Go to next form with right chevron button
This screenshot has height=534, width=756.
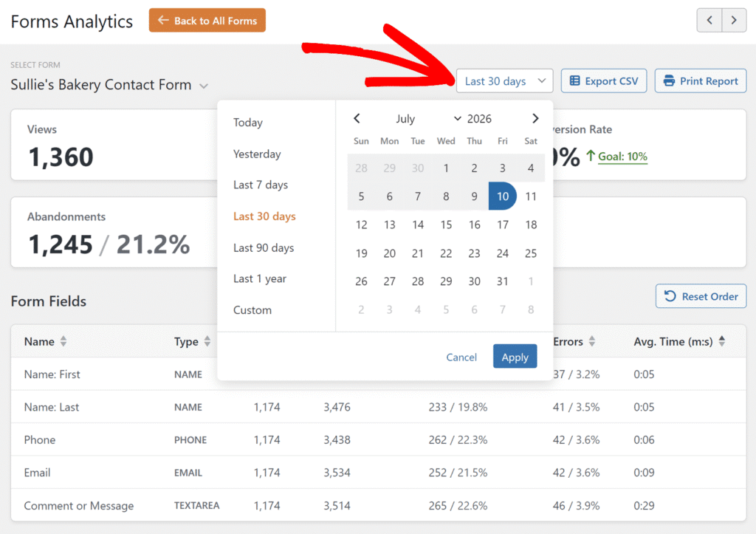[734, 20]
